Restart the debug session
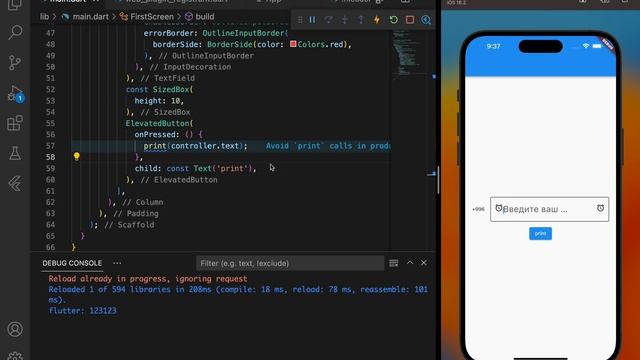Image resolution: width=640 pixels, height=360 pixels. pos(393,20)
